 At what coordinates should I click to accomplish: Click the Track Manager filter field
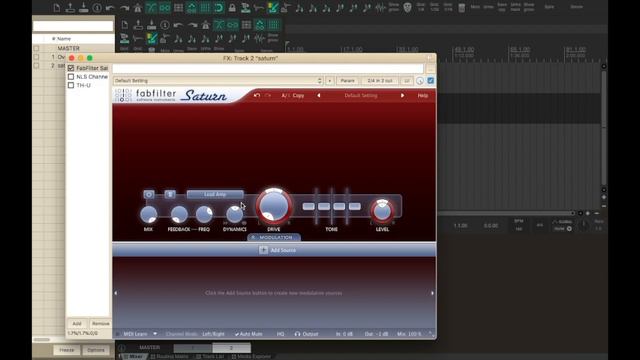click(73, 26)
